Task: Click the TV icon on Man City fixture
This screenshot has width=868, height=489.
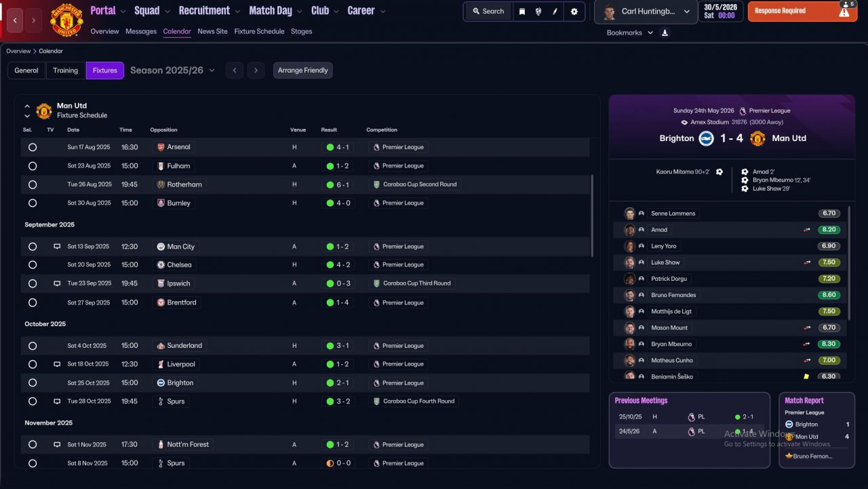Action: 57,247
